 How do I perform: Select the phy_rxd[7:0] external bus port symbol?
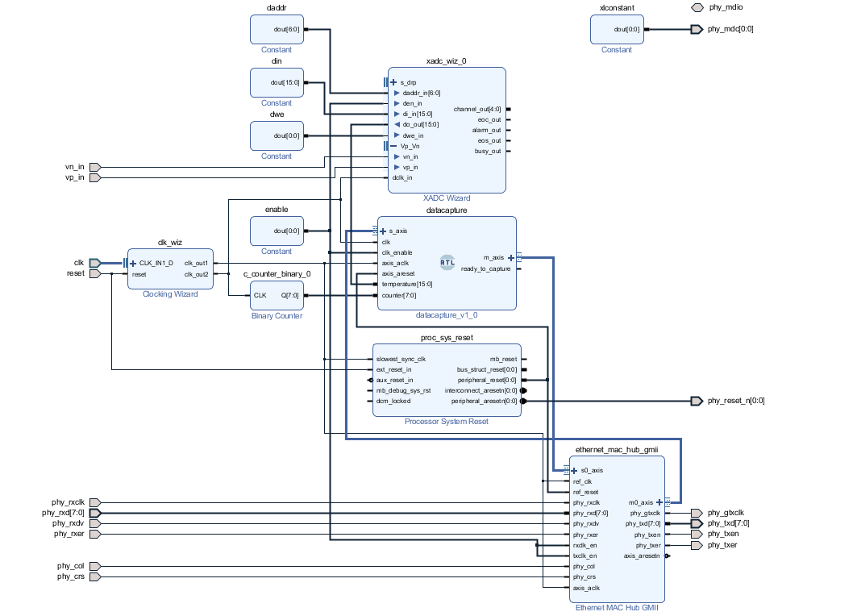[x=95, y=513]
